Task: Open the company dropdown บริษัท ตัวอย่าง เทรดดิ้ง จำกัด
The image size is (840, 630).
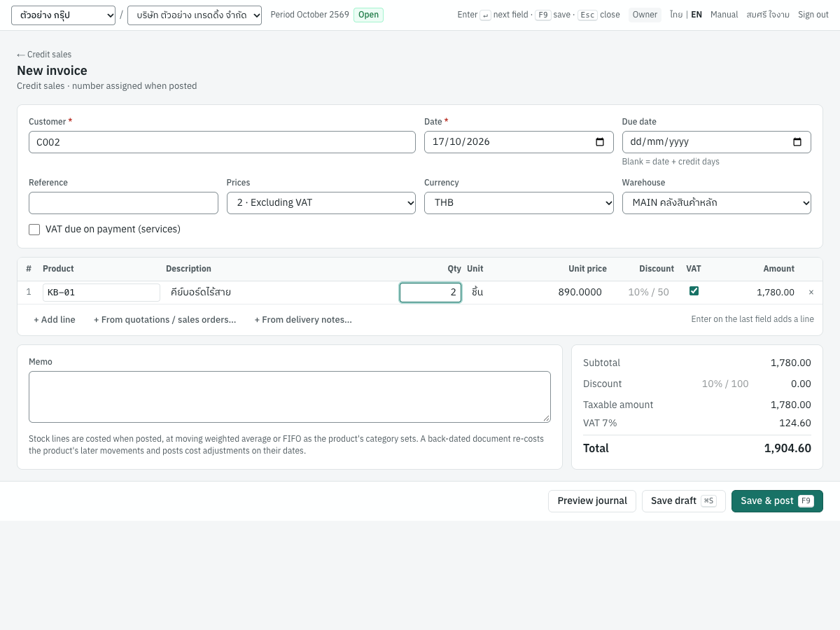Action: coord(195,15)
